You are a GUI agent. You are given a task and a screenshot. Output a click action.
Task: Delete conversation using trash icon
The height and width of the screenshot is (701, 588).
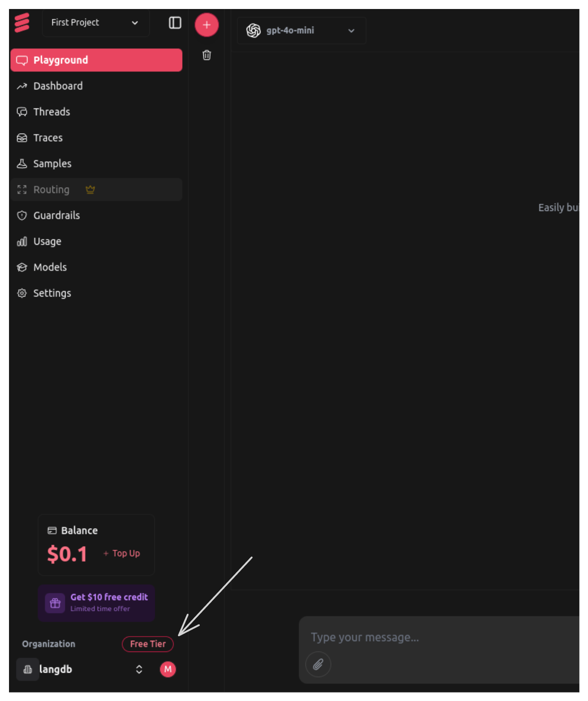(206, 55)
